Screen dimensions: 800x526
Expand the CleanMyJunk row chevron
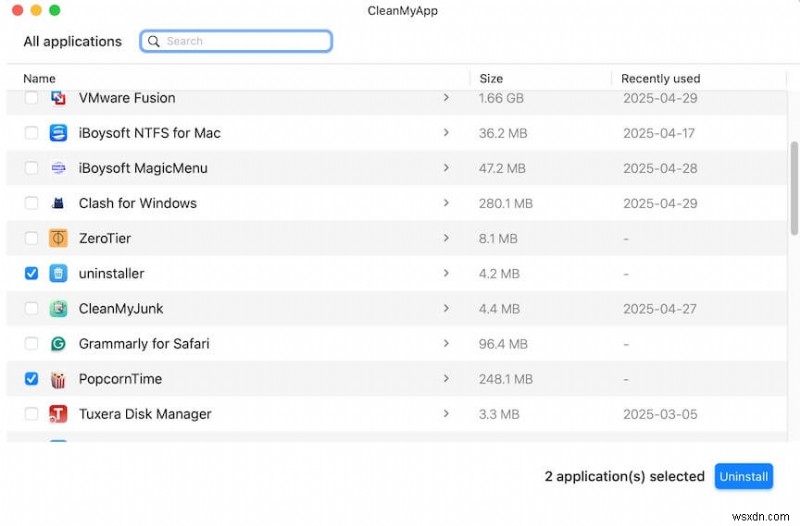coord(446,309)
